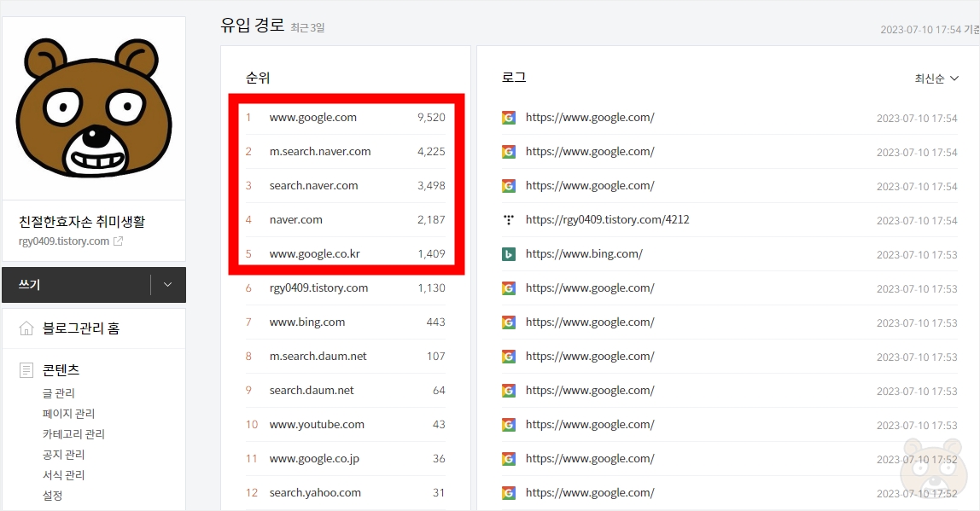This screenshot has height=511, width=980.
Task: Click the 1,409 visit count
Action: coord(431,254)
